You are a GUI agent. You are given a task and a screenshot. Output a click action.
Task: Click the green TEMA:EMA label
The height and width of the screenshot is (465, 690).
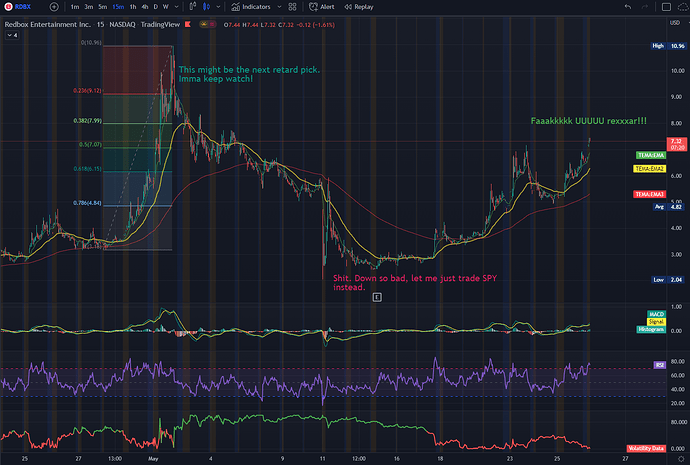(651, 155)
